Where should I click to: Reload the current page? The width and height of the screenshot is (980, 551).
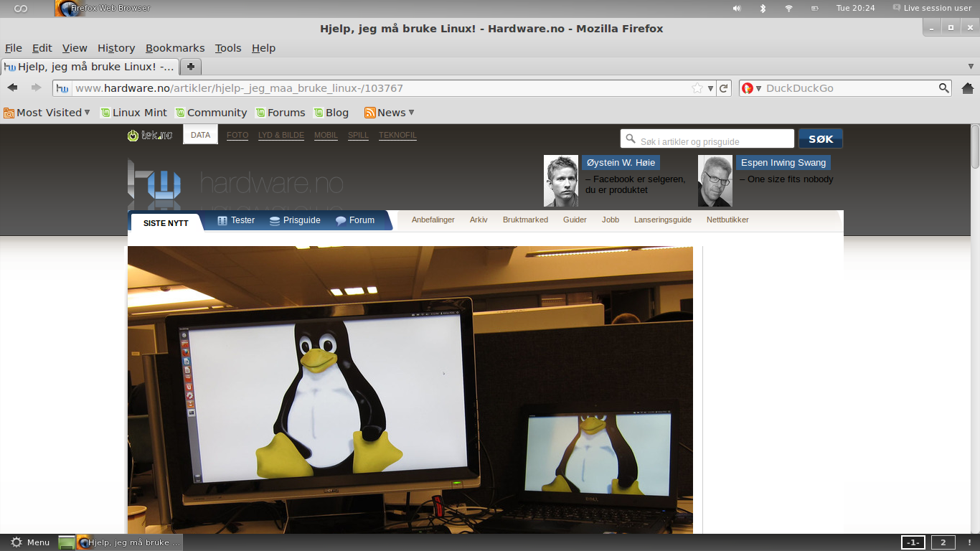[x=724, y=88]
